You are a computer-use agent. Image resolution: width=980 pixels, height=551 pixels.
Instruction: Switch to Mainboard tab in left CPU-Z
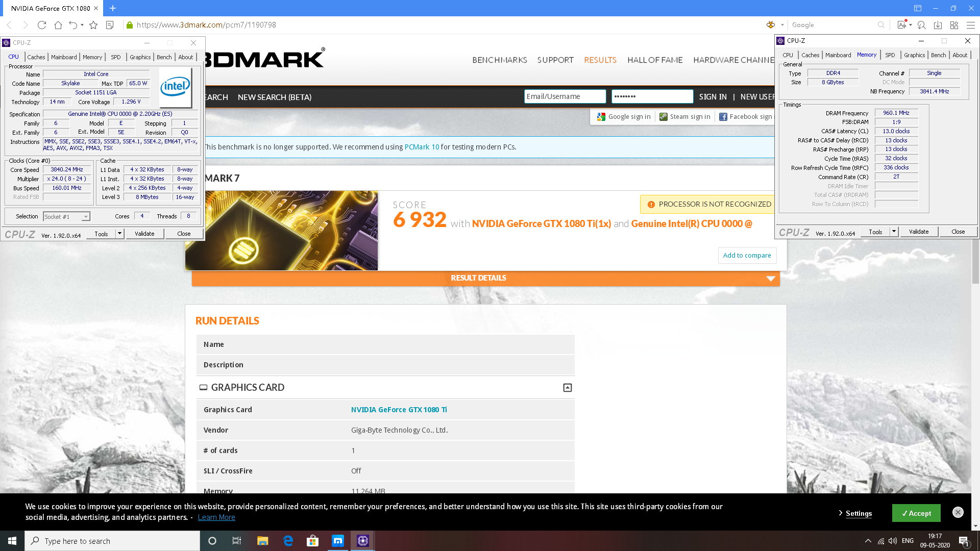(x=64, y=57)
